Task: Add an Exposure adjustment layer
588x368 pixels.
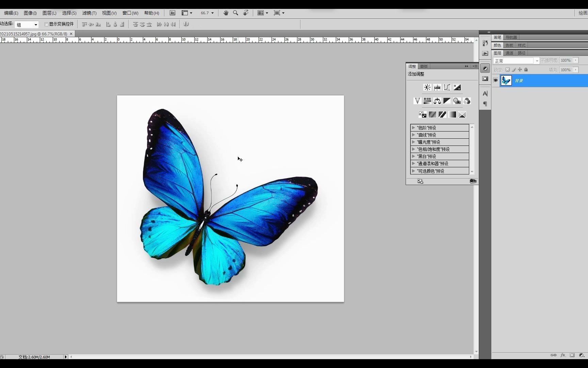Action: 457,87
